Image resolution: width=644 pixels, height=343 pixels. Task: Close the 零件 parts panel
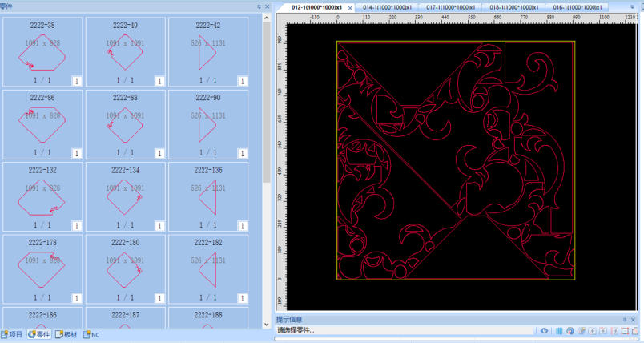tap(268, 6)
